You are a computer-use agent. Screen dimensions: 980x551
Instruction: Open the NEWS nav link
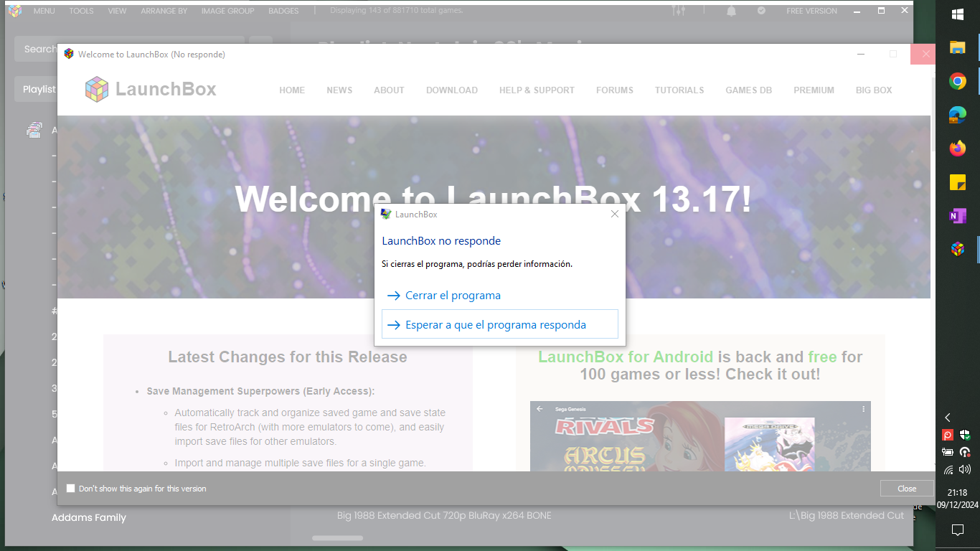[339, 90]
